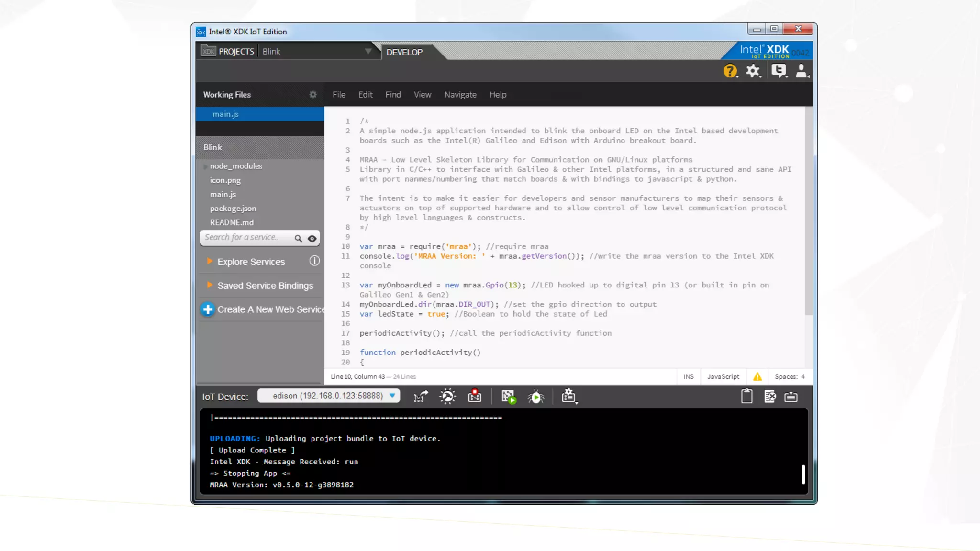Toggle services visibility eye icon
The height and width of the screenshot is (551, 980).
pyautogui.click(x=312, y=238)
